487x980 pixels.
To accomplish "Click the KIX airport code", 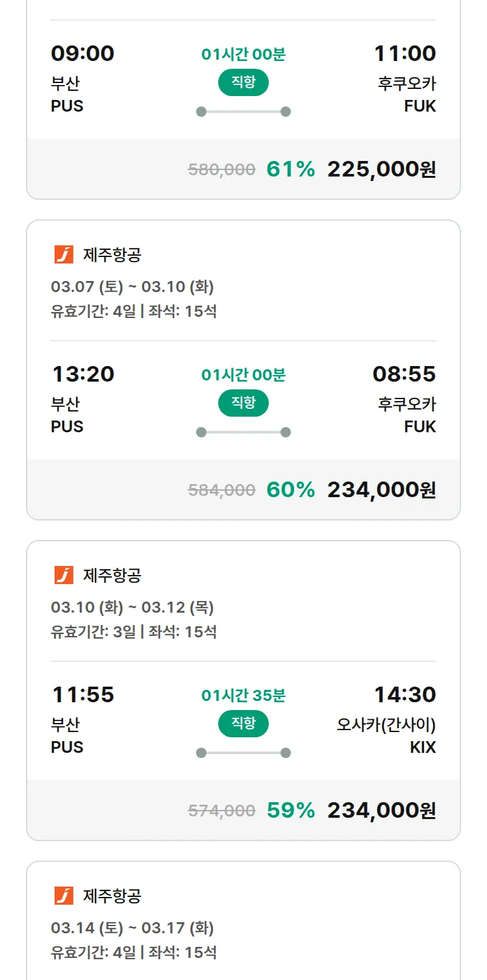I will tap(423, 747).
